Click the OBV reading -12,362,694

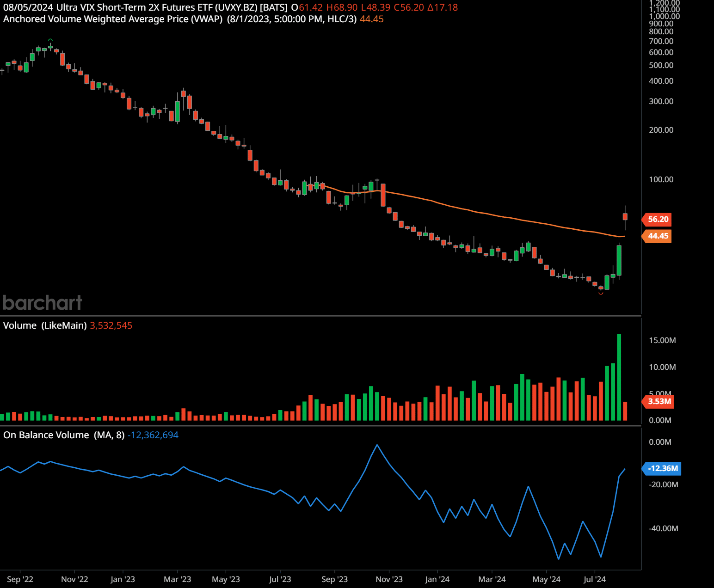(153, 435)
